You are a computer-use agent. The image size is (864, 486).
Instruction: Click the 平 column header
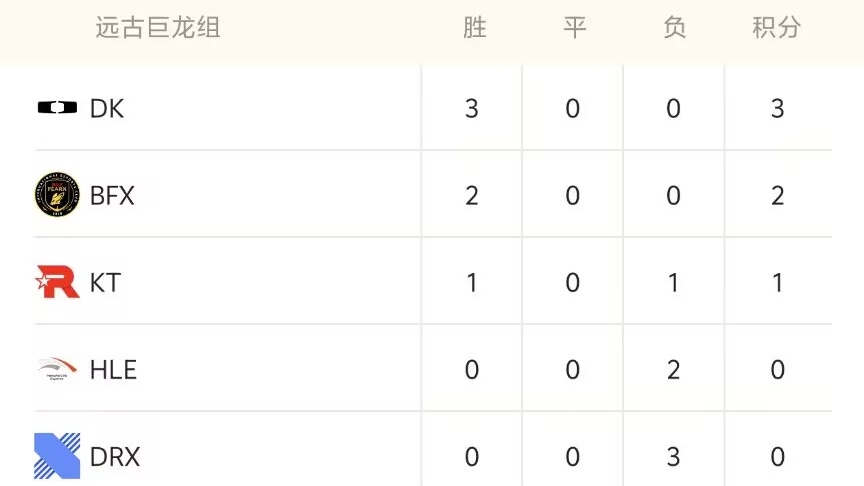(x=574, y=28)
